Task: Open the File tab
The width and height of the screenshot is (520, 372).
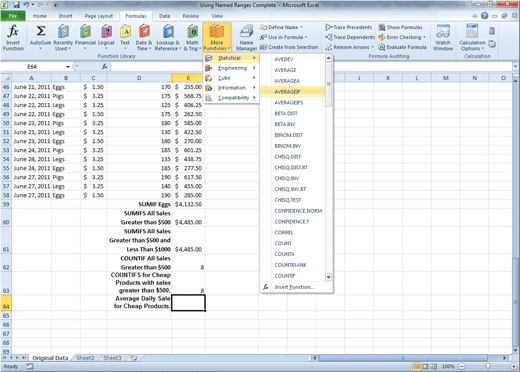Action: tap(13, 16)
